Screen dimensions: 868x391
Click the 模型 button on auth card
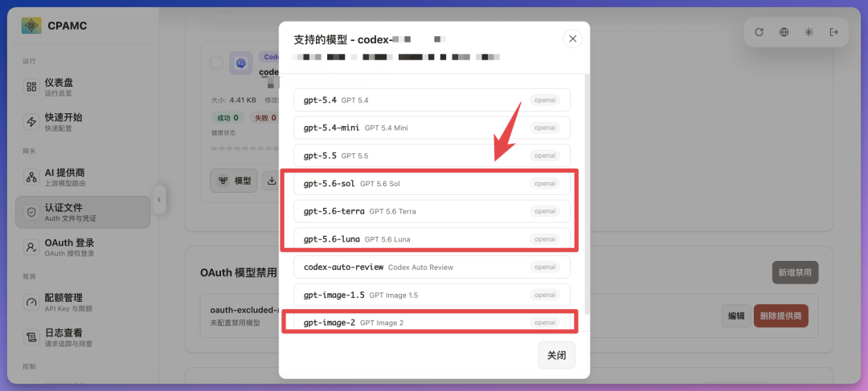point(234,181)
